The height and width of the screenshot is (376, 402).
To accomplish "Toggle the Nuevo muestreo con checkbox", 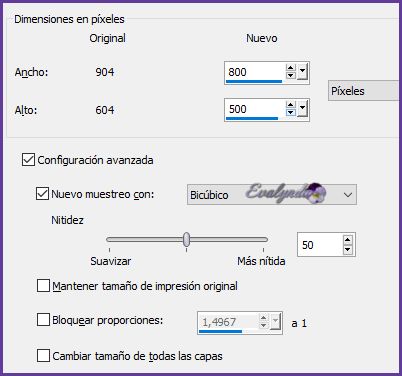I will coord(42,194).
